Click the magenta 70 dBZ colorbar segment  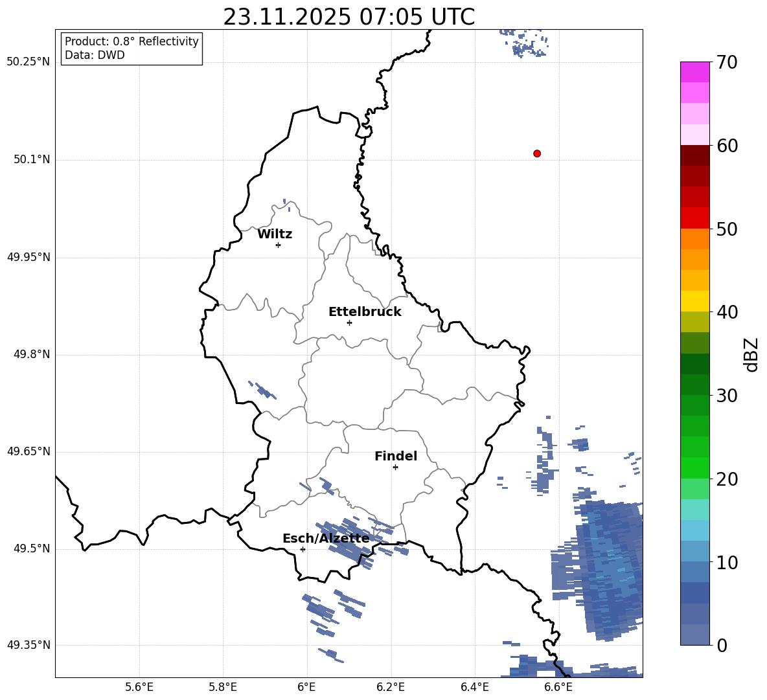click(694, 72)
